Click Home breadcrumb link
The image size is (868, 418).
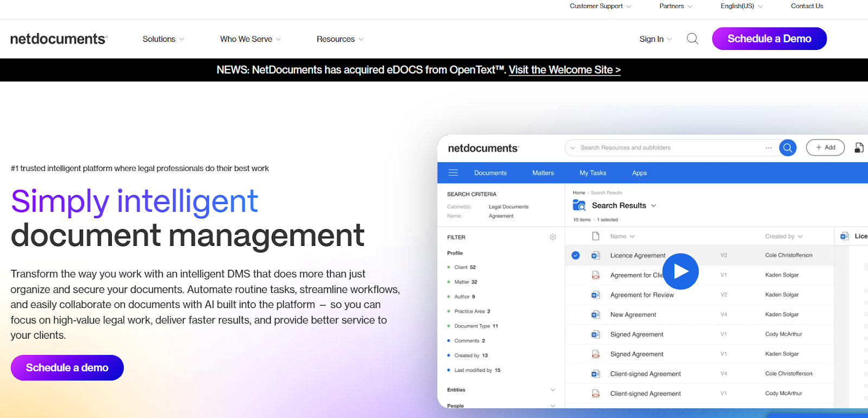[579, 193]
